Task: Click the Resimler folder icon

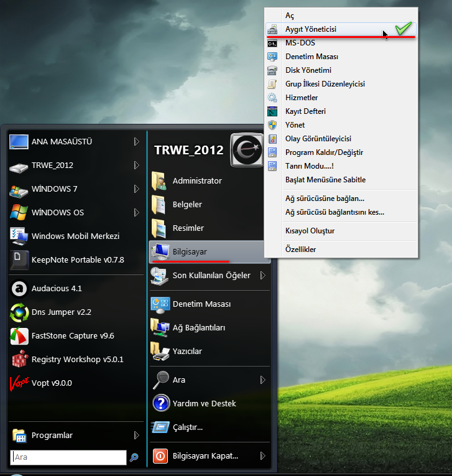Action: click(159, 228)
